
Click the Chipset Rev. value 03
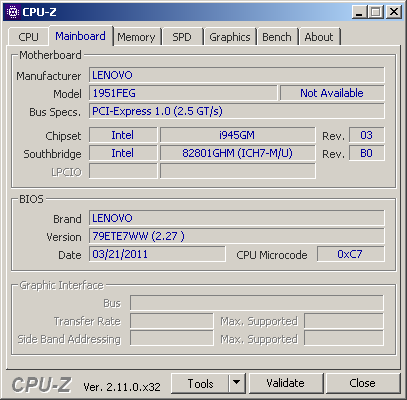click(x=366, y=135)
